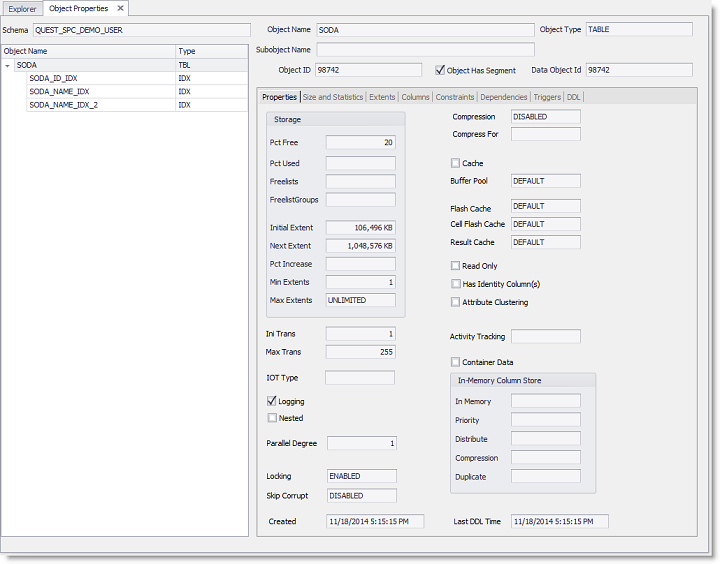Check the Read Only option
Viewport: 720px width, 564px height.
pos(456,266)
